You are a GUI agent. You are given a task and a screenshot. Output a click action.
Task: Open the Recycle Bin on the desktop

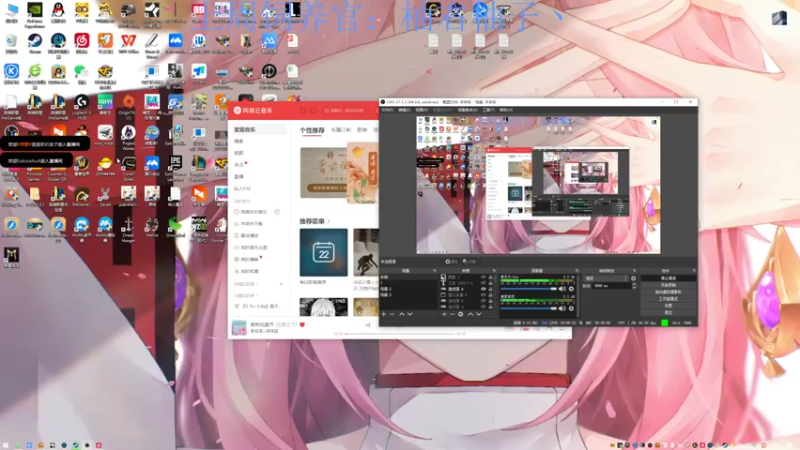pyautogui.click(x=11, y=43)
